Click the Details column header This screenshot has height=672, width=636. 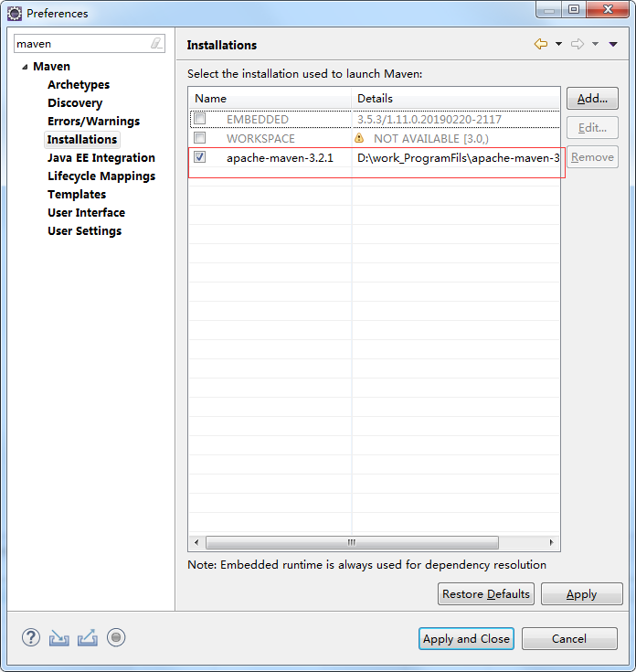pyautogui.click(x=456, y=99)
